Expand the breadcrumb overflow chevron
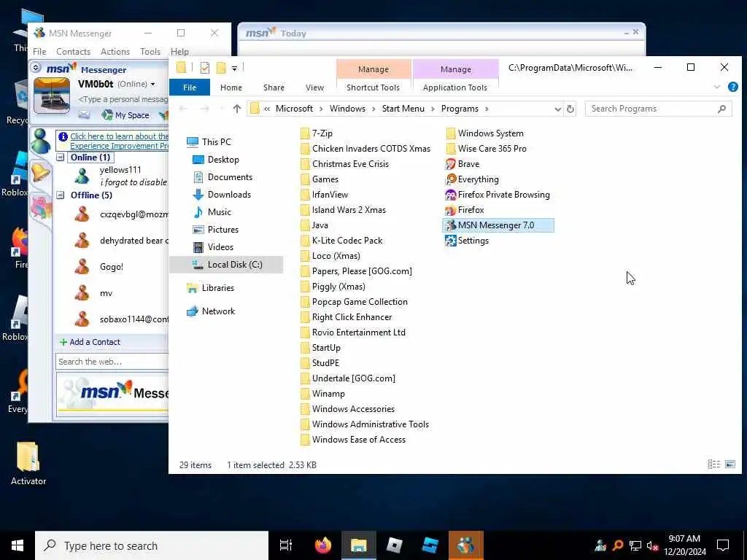 [267, 109]
